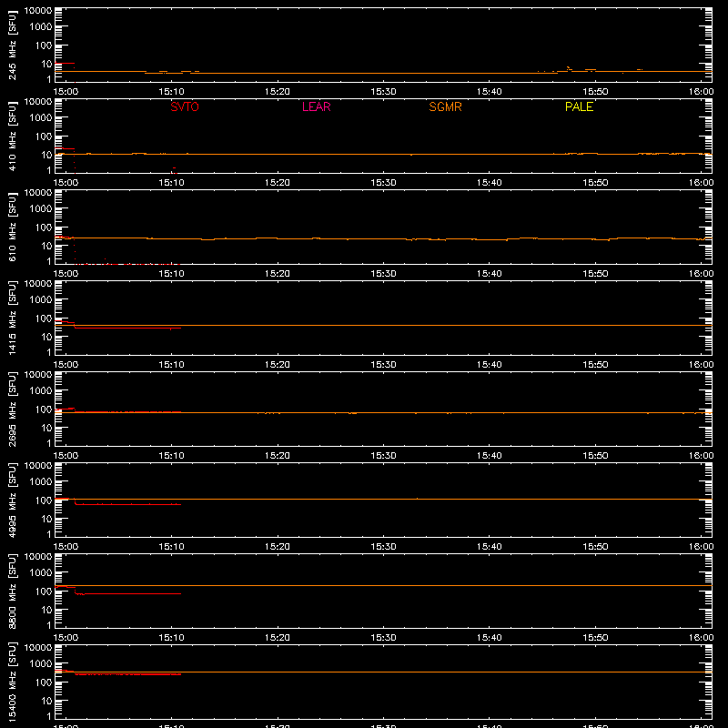Click the 15:50 time label under the 610 MHz plot
Viewport: 728px width, 728px height.
tap(596, 274)
